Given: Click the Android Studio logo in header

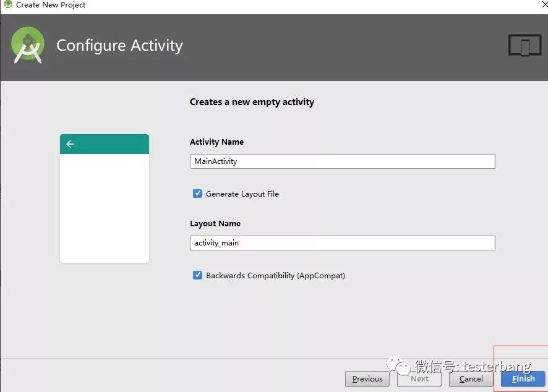Looking at the screenshot, I should (x=28, y=45).
